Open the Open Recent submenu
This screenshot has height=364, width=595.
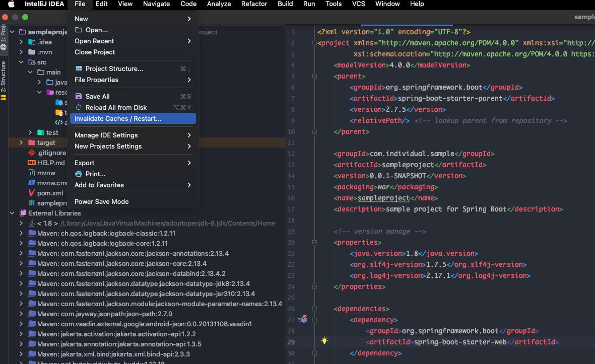(133, 41)
